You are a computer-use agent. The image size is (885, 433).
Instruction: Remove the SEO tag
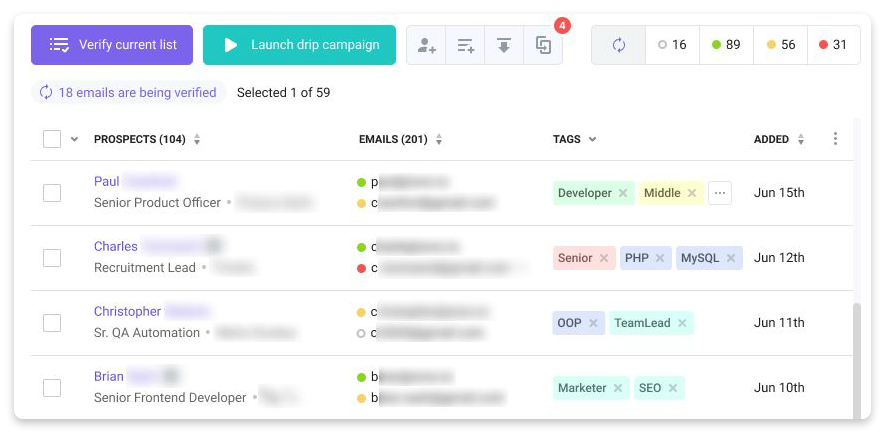[x=673, y=388]
